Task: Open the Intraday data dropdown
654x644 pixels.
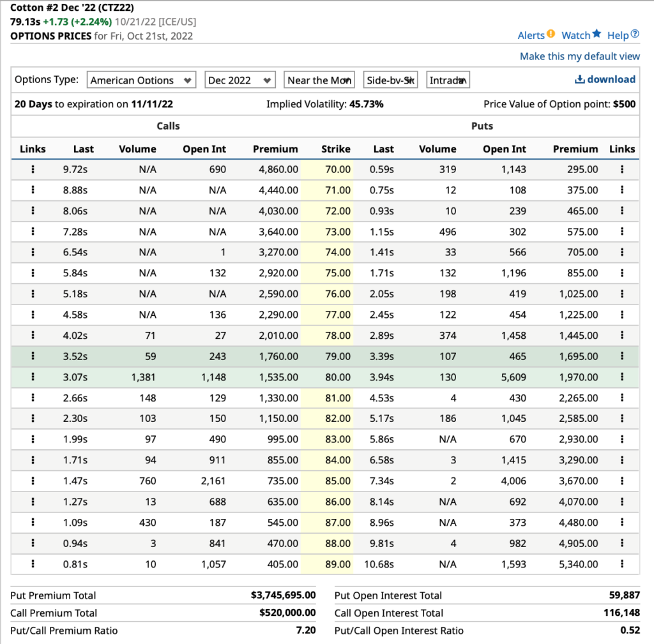Action: pos(448,80)
